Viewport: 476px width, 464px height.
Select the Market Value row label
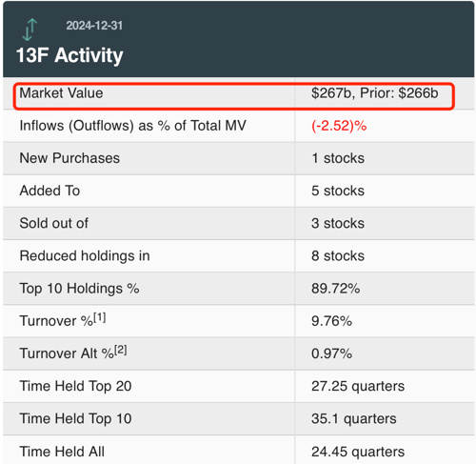(x=61, y=93)
